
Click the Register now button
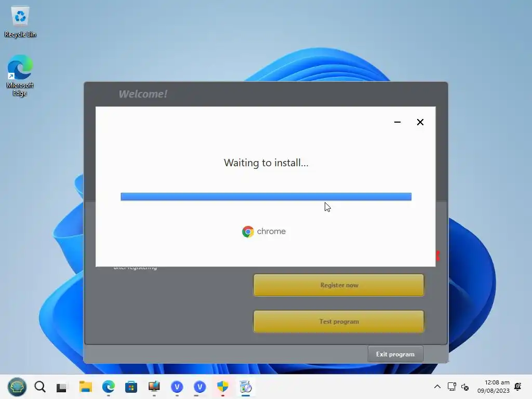tap(339, 285)
